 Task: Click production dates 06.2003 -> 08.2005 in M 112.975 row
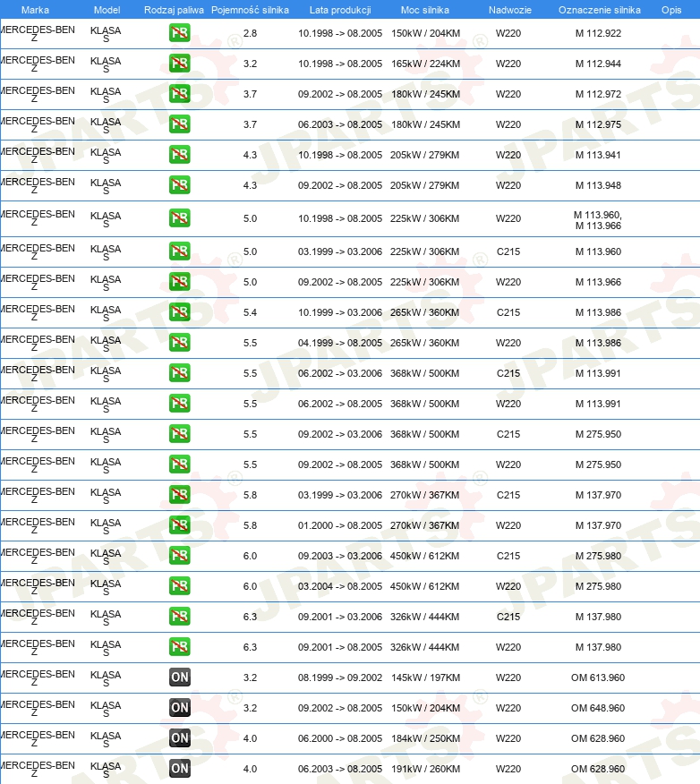click(340, 124)
